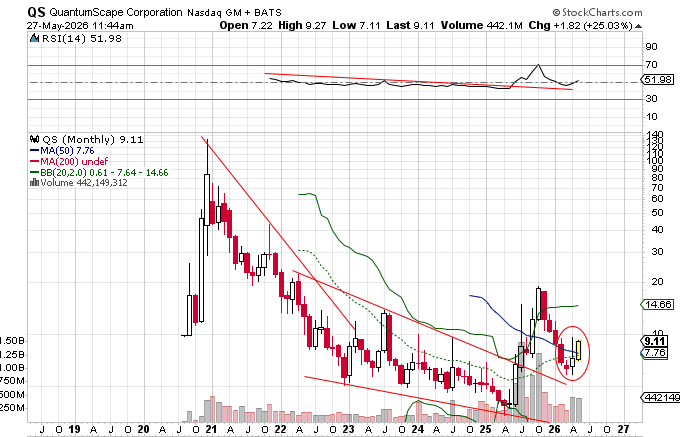Click the year 25 label on time axis
The width and height of the screenshot is (693, 437).
click(486, 429)
